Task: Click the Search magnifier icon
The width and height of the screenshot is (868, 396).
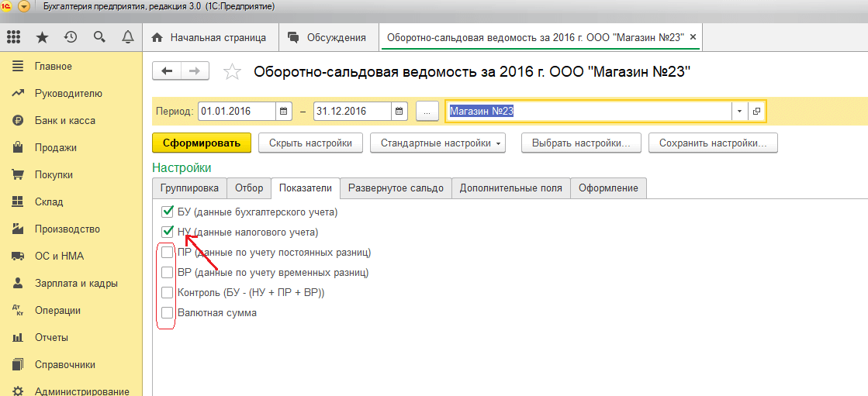Action: pos(99,37)
